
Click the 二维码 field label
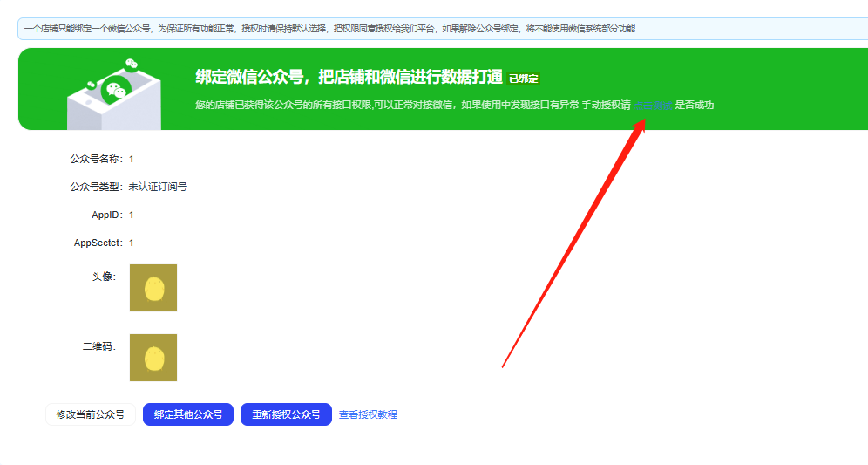(x=98, y=346)
